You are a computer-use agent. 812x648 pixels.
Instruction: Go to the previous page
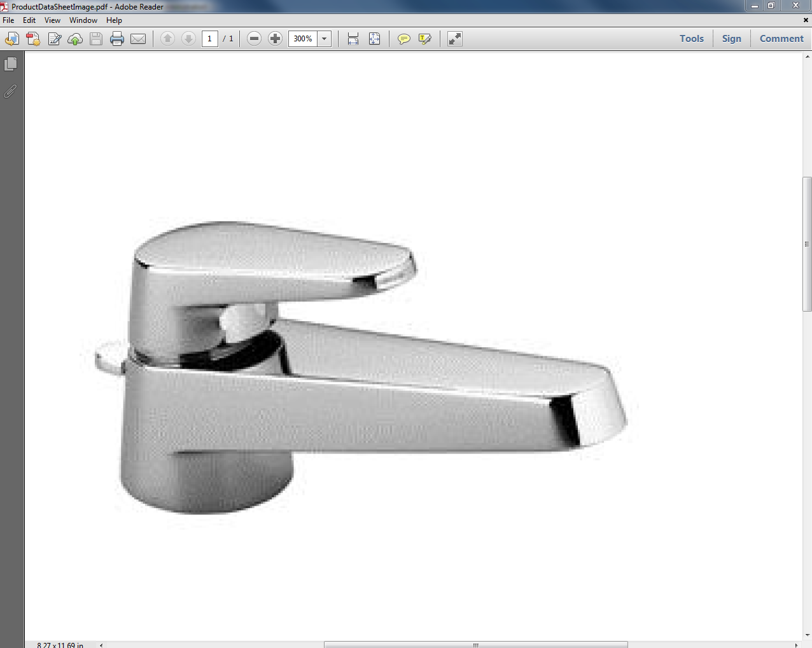click(167, 38)
